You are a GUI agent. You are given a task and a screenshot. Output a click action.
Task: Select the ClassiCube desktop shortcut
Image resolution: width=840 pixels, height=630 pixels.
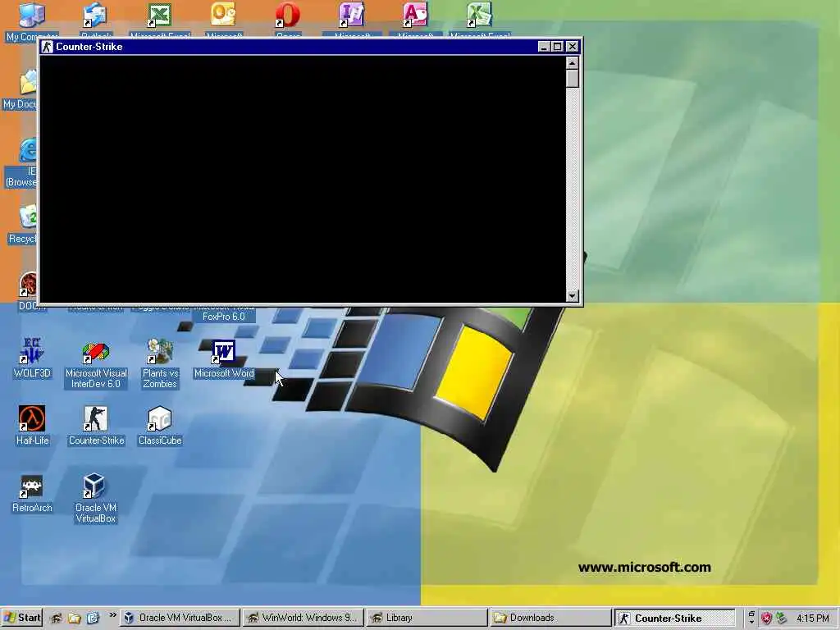click(160, 419)
